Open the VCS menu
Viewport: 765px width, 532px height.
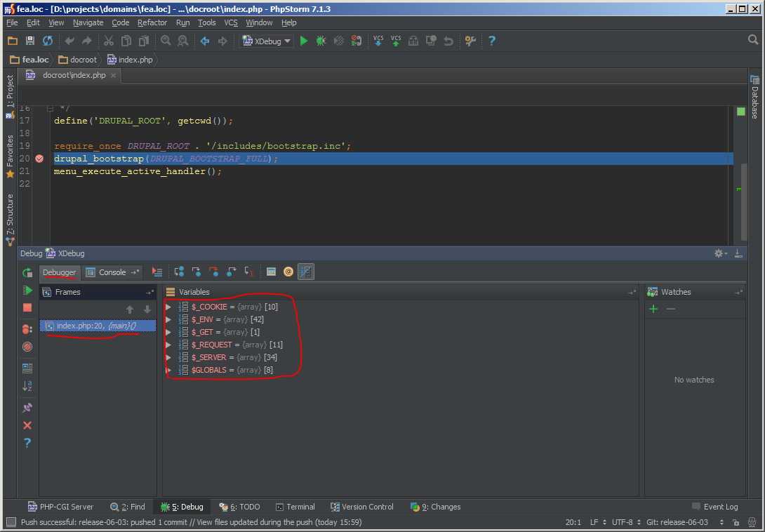[x=231, y=22]
